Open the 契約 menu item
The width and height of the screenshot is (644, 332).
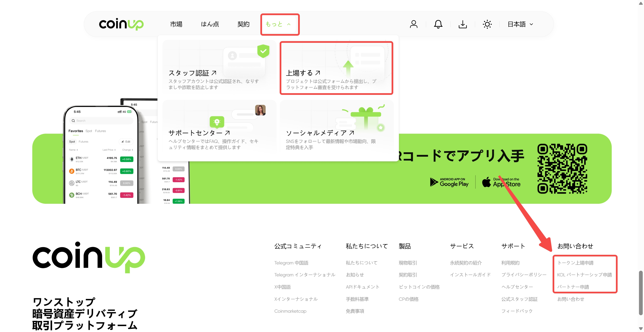(x=243, y=24)
